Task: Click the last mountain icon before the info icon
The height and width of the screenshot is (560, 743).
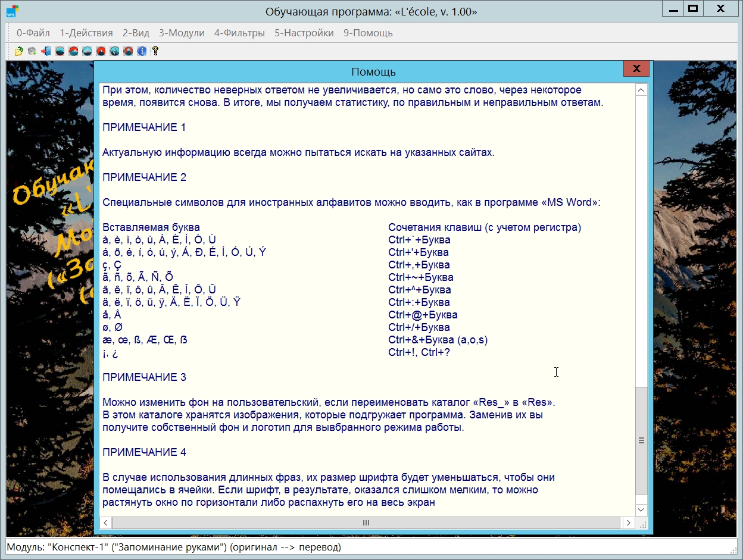Action: click(128, 51)
